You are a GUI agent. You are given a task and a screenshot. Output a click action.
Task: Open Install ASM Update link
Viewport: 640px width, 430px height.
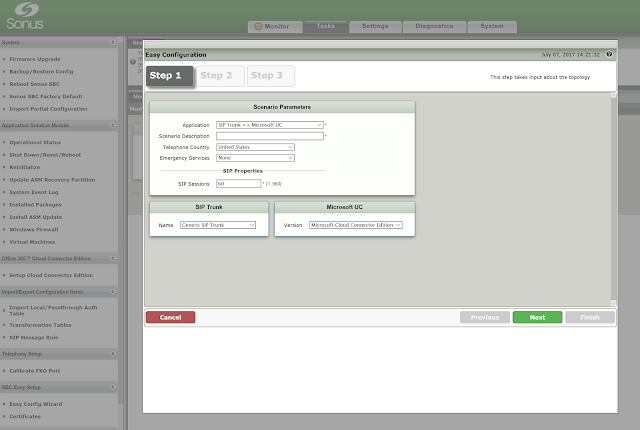[x=36, y=217]
